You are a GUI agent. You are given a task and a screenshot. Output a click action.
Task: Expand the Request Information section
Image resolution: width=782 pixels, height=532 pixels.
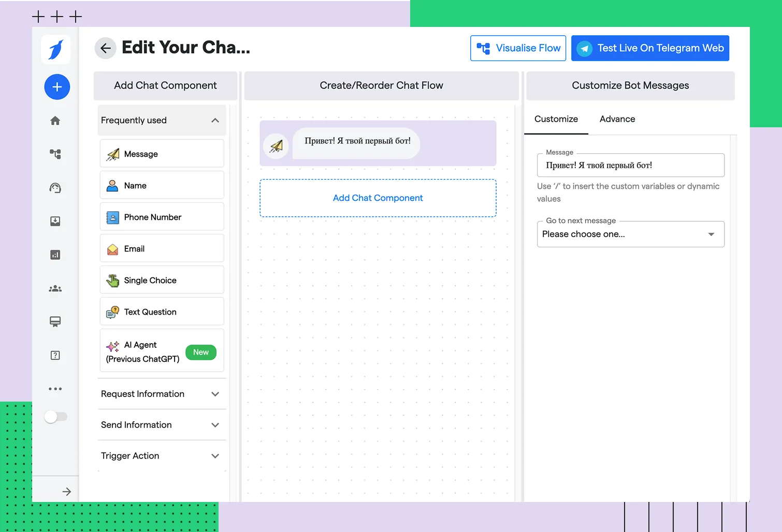tap(215, 394)
